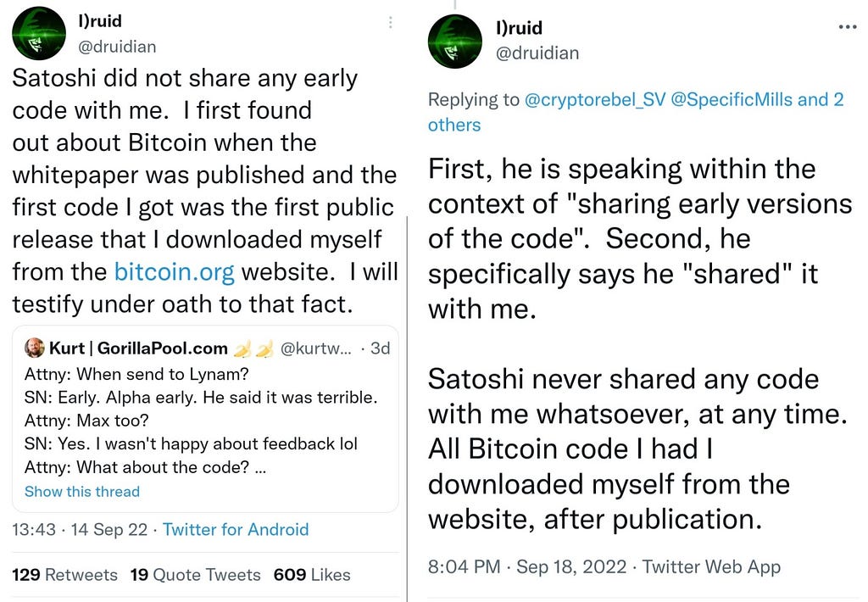The height and width of the screenshot is (602, 868).
Task: Click the Kurt | GorillaPool.com display name
Action: point(140,348)
